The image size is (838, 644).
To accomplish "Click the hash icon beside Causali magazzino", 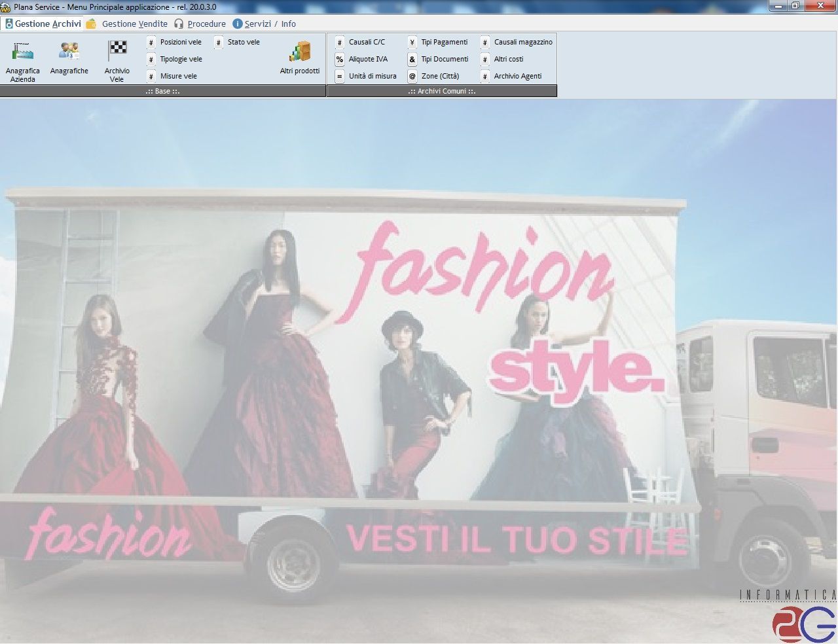I will point(484,42).
